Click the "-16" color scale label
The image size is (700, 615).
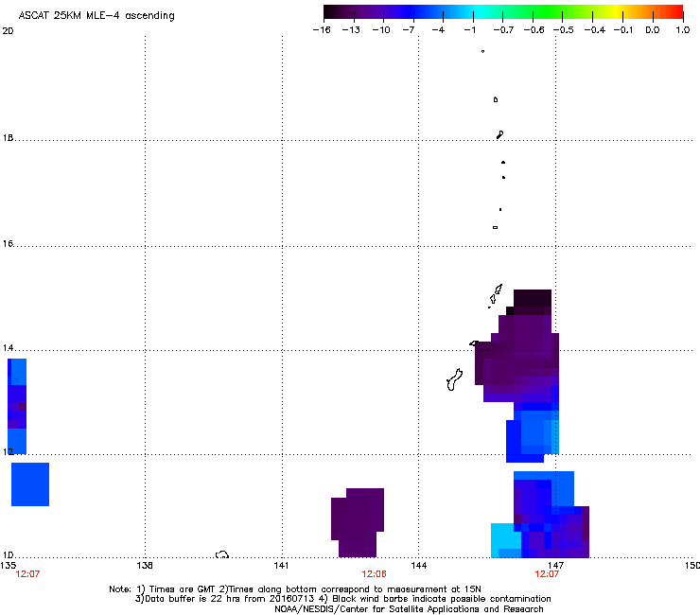pos(322,30)
